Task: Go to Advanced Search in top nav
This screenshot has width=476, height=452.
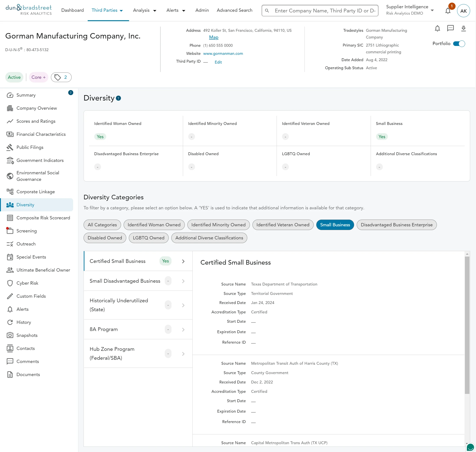Action: click(234, 10)
